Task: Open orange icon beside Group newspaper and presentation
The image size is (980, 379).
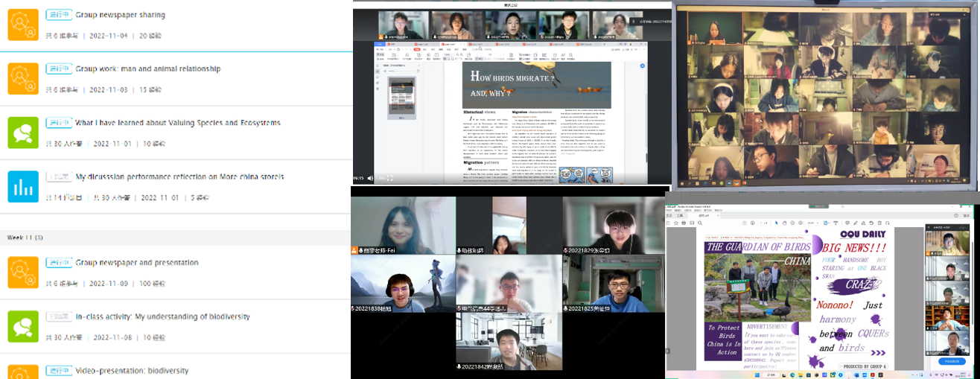Action: click(x=22, y=272)
